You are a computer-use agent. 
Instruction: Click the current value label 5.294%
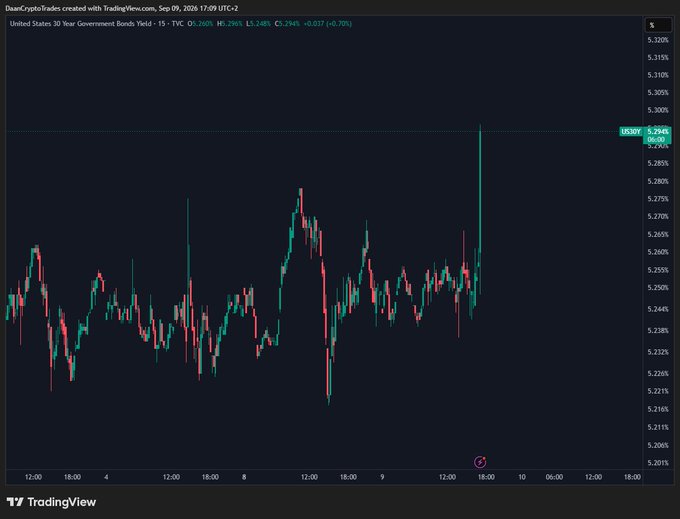658,132
